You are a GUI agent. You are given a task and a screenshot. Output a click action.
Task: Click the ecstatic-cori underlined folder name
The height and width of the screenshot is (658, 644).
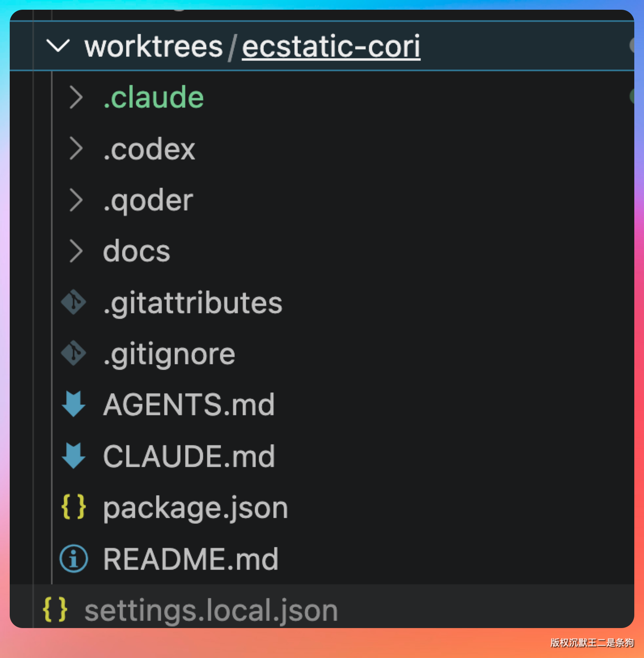[x=331, y=47]
